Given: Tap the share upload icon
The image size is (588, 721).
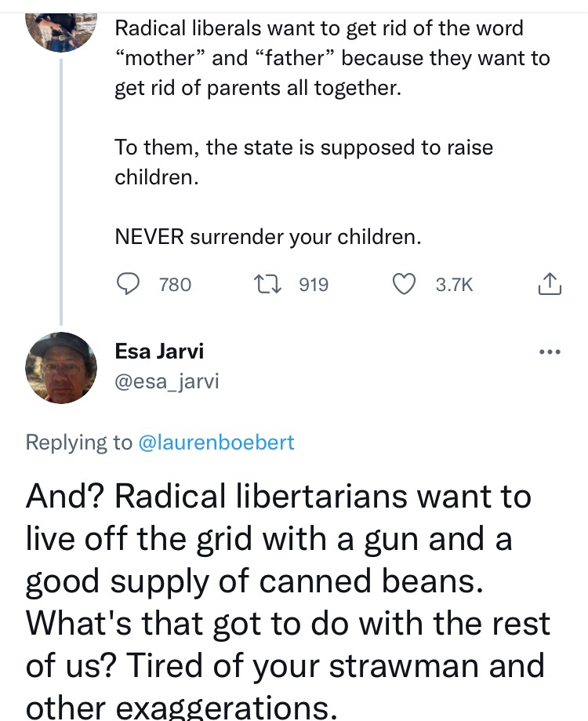Looking at the screenshot, I should point(550,284).
